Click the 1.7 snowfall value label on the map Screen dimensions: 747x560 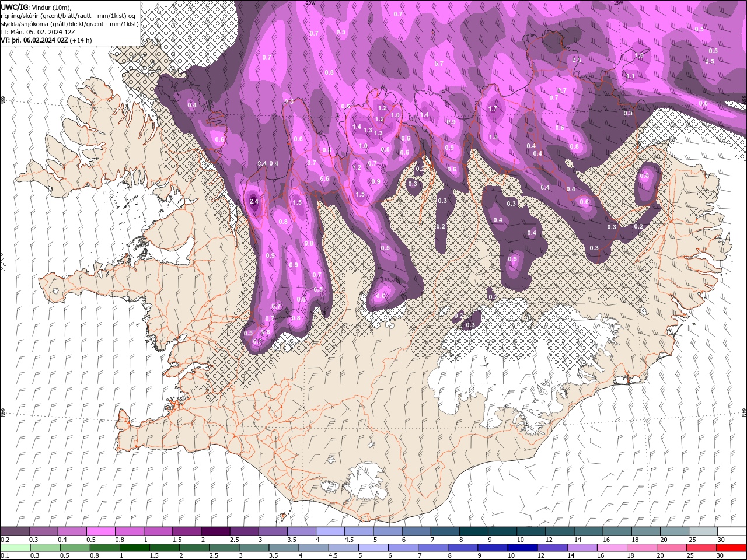(493, 108)
